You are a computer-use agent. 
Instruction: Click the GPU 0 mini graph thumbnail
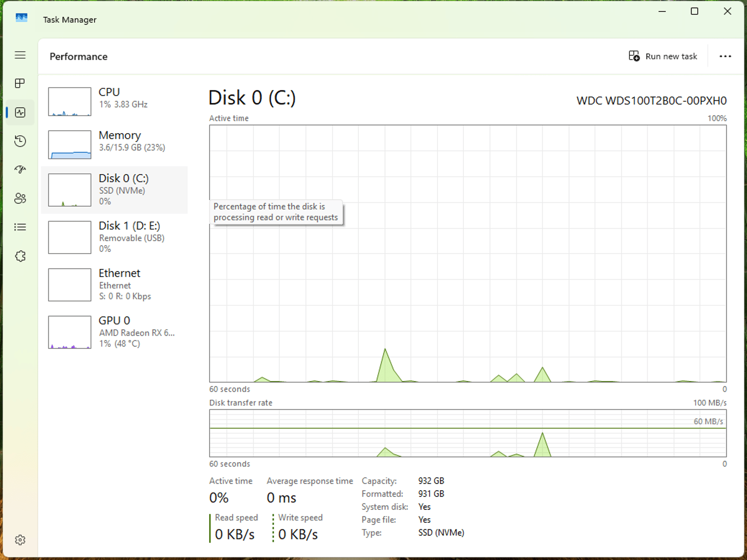pos(70,332)
